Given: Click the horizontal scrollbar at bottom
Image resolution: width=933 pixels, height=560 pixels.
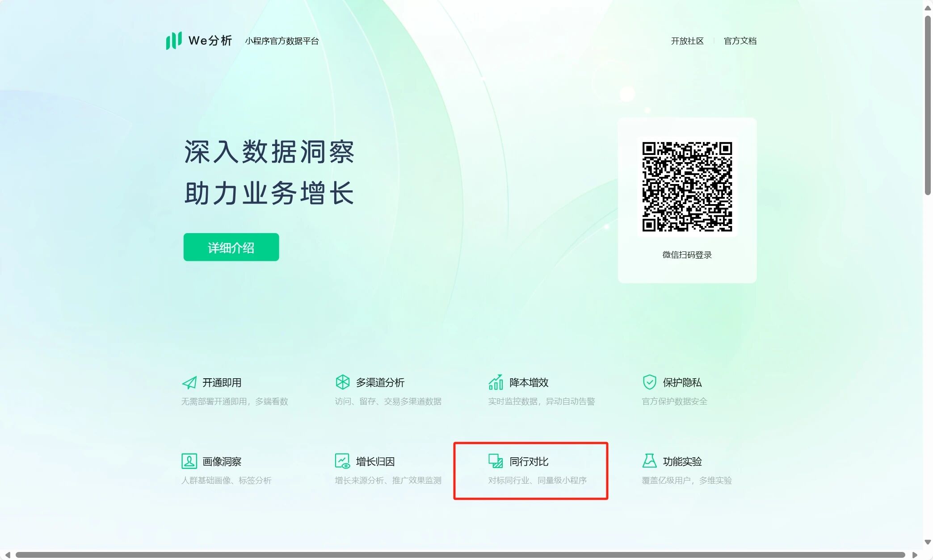Looking at the screenshot, I should pyautogui.click(x=460, y=555).
